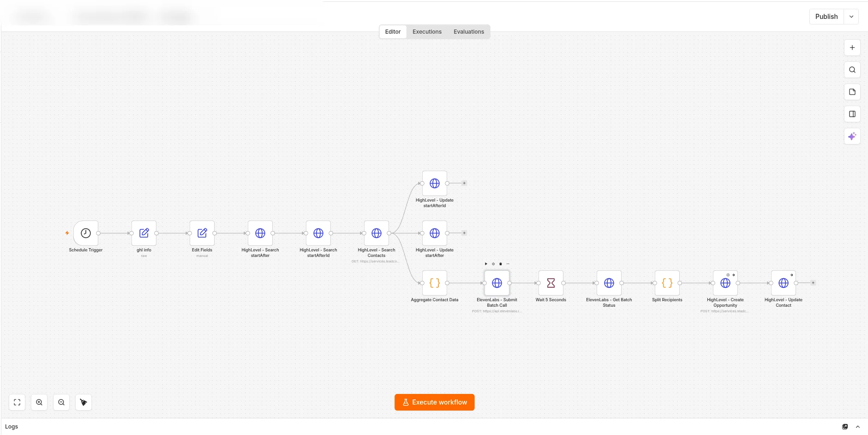This screenshot has height=435, width=868.
Task: Expand the Logs panel with the chevron
Action: [858, 427]
